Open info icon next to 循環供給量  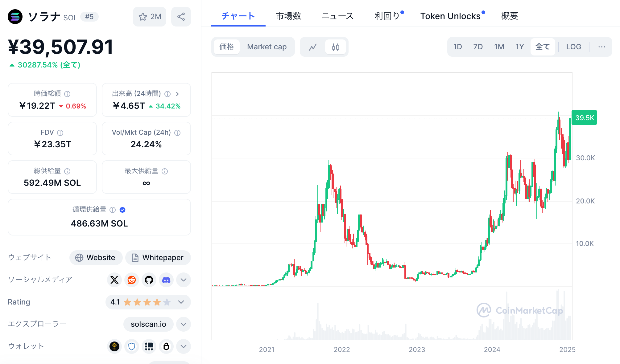click(113, 210)
